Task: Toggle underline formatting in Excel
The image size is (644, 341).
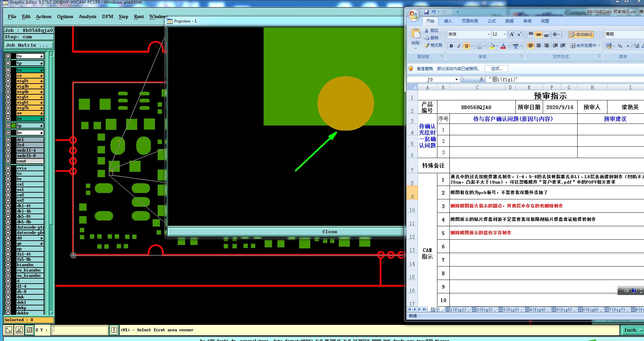Action: point(467,46)
